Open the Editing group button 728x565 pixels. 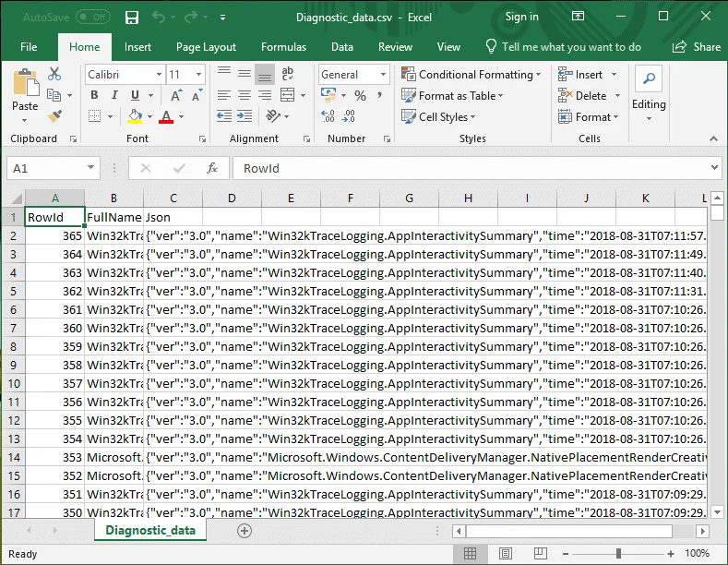coord(649,95)
